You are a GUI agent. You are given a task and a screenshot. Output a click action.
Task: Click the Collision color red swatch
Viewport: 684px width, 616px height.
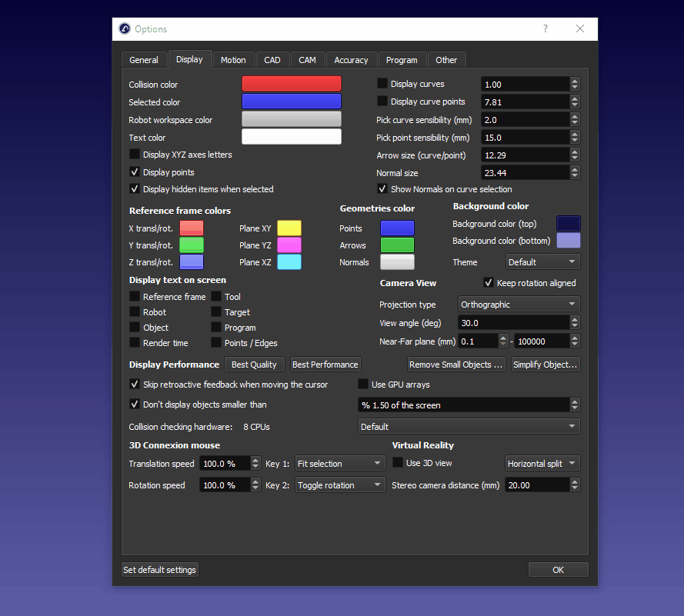[291, 84]
